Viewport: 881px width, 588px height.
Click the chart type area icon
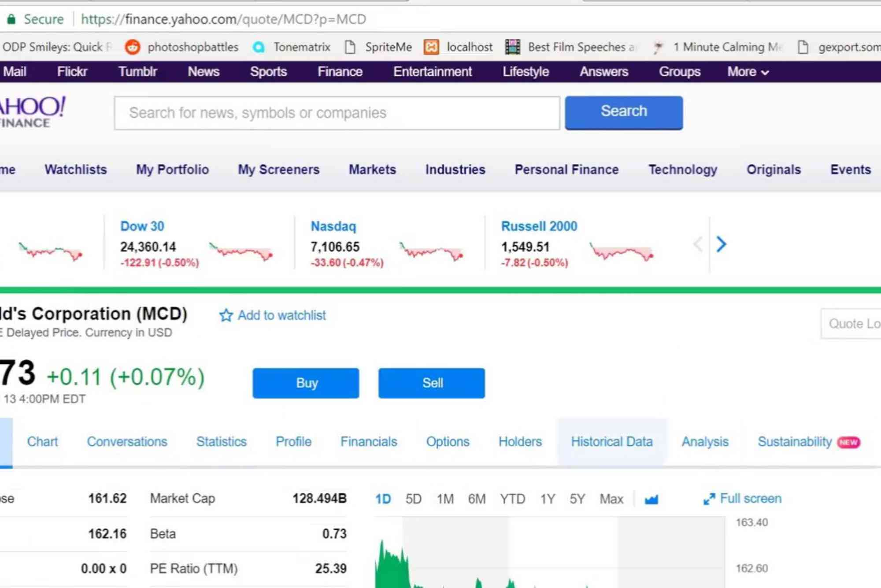pos(651,499)
